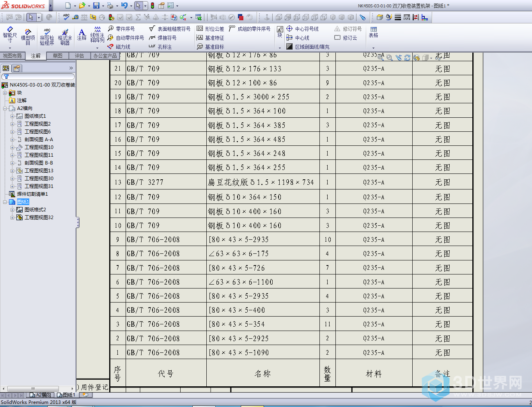Click the New document icon
Screen dimensions: 532x407
click(x=68, y=6)
